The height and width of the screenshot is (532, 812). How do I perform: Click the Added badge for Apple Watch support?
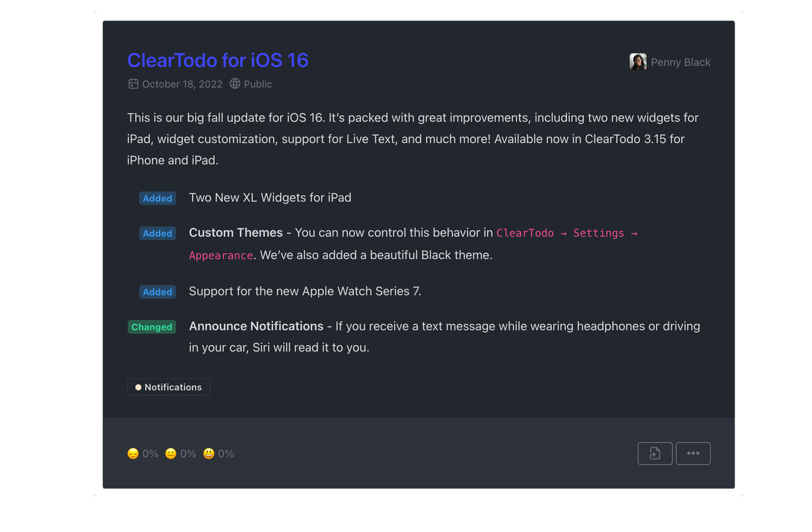[158, 292]
